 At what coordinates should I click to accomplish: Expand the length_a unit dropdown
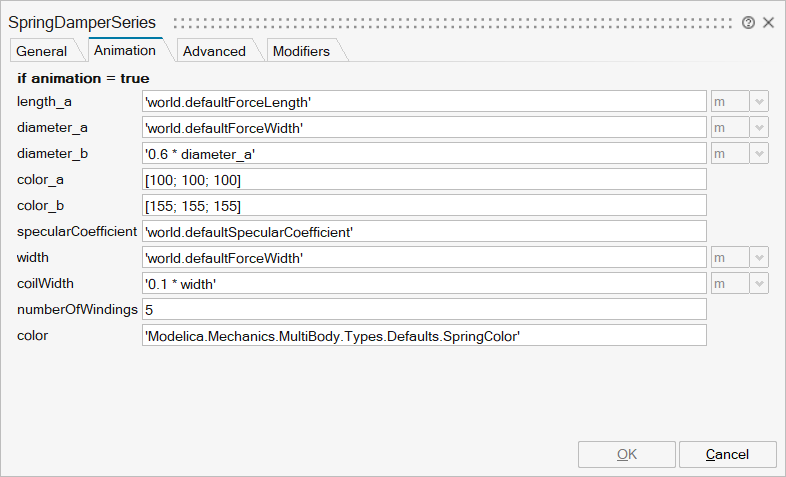[x=759, y=101]
